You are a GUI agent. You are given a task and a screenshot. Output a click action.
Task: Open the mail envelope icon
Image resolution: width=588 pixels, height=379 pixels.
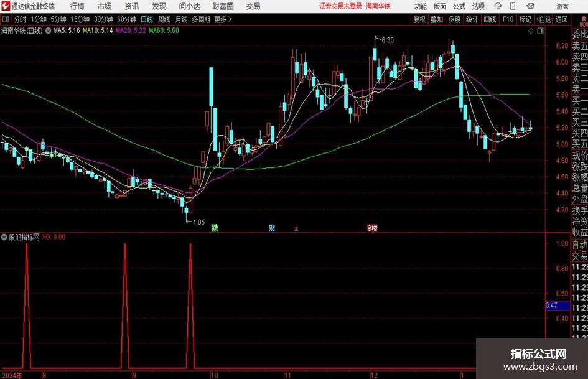click(x=530, y=6)
